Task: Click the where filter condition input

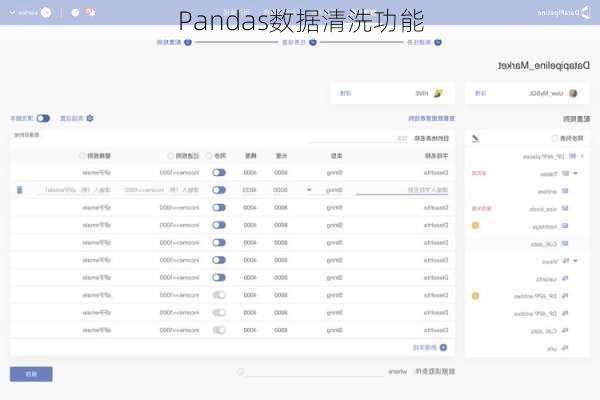Action: 315,372
